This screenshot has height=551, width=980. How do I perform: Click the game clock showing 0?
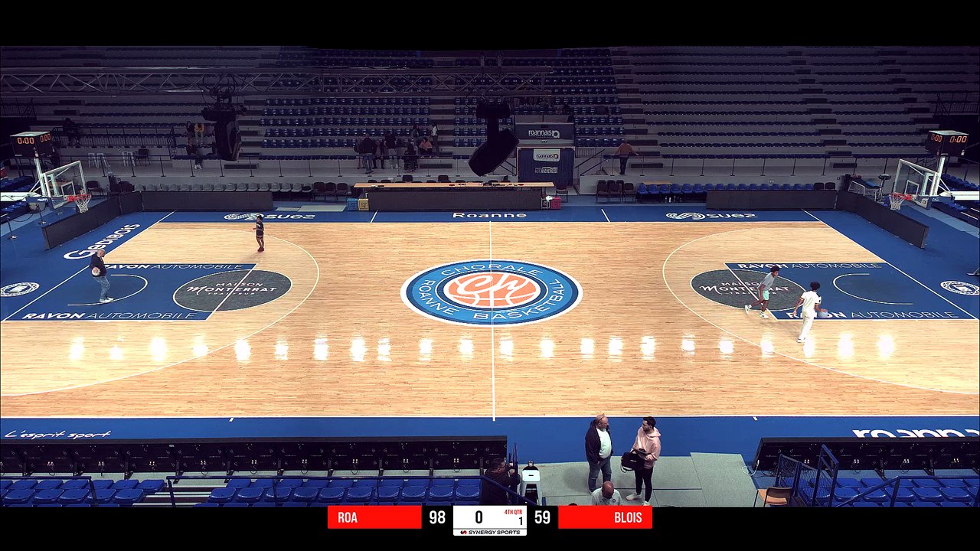(x=479, y=518)
